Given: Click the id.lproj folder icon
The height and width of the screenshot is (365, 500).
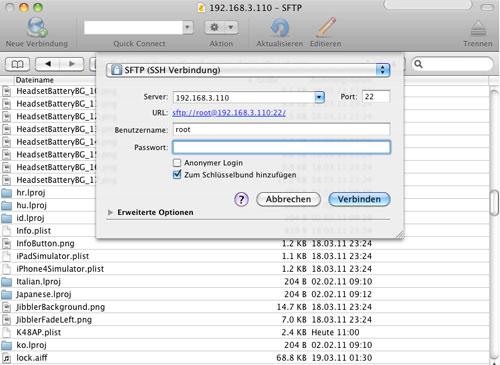Looking at the screenshot, I should click(6, 218).
